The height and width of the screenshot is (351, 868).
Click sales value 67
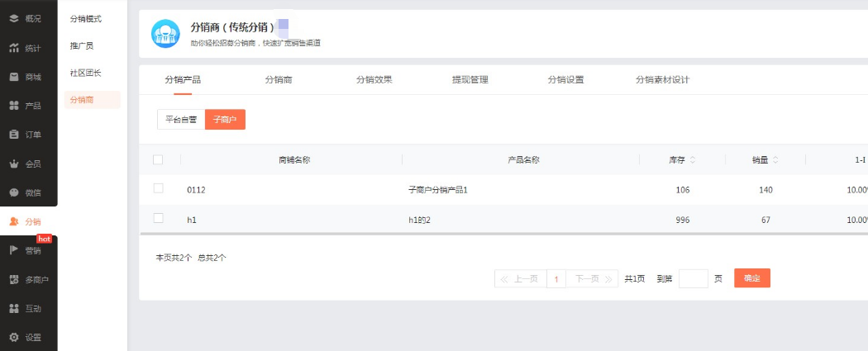coord(765,220)
